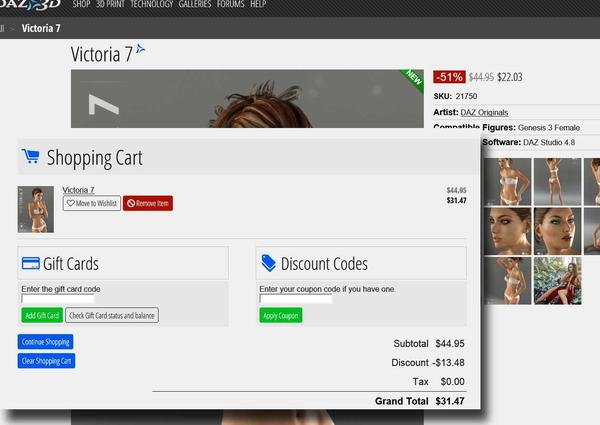600x425 pixels.
Task: Open the Victoria 7 cart item link
Action: pos(78,190)
